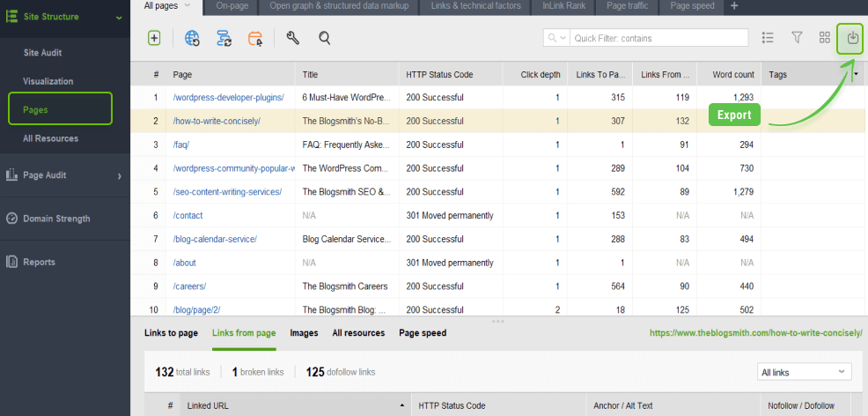Open the All links dropdown
This screenshot has height=416, width=868.
tap(804, 373)
